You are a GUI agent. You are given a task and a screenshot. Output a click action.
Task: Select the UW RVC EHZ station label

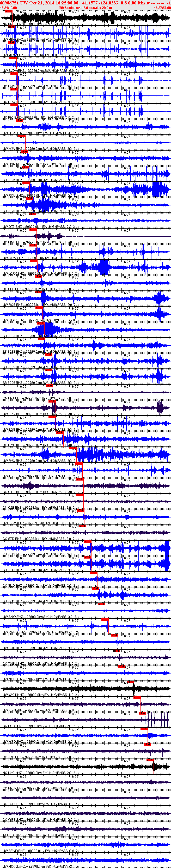pyautogui.click(x=39, y=461)
